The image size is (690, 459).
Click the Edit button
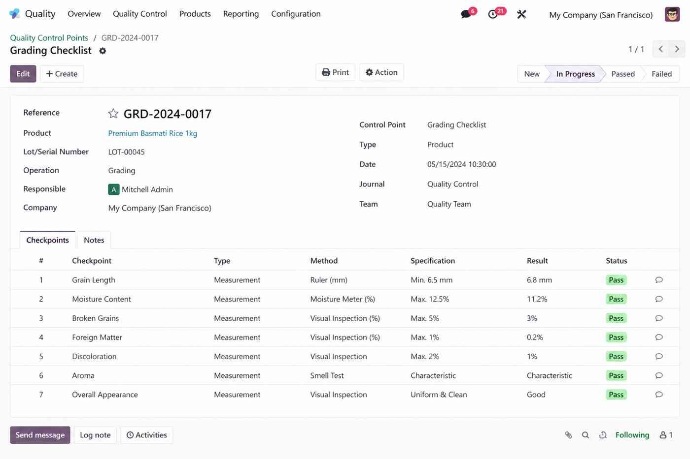pyautogui.click(x=23, y=74)
